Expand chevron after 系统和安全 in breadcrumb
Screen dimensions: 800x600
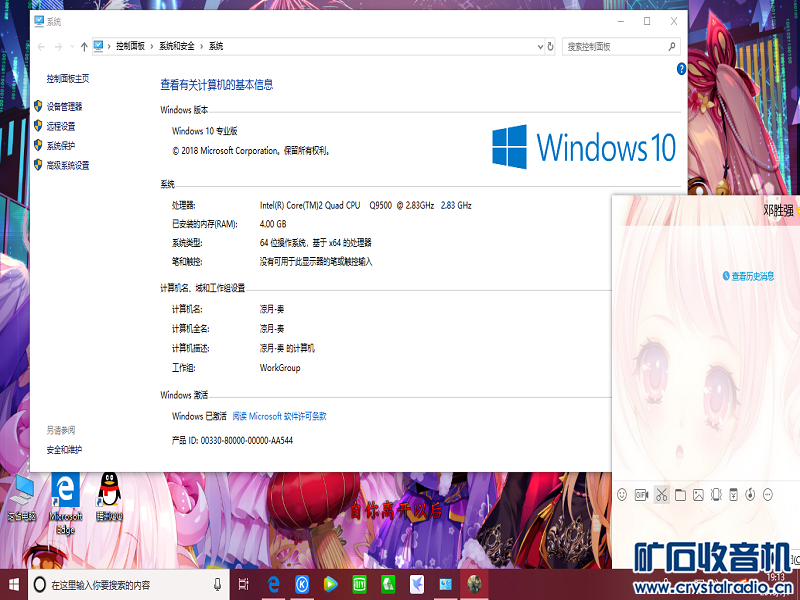coord(202,46)
